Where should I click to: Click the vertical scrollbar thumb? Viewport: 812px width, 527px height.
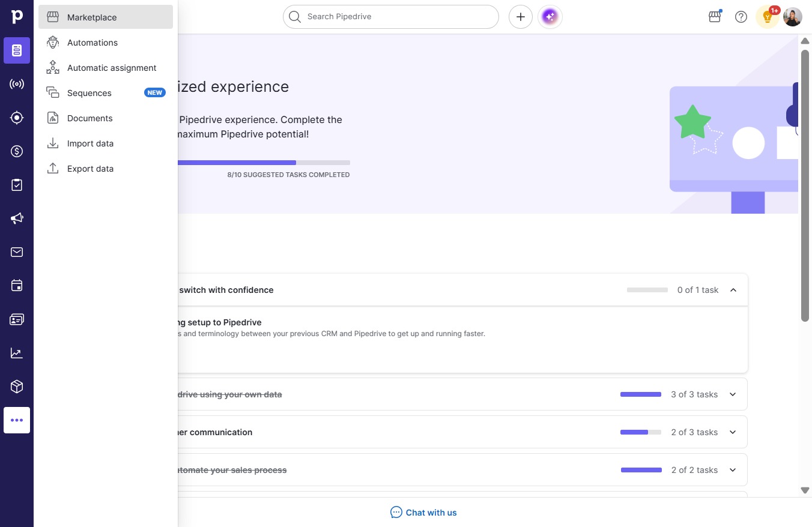(x=805, y=185)
